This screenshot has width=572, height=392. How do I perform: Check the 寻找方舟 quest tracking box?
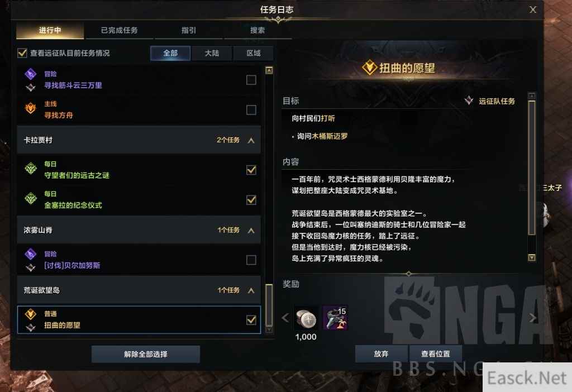point(251,110)
